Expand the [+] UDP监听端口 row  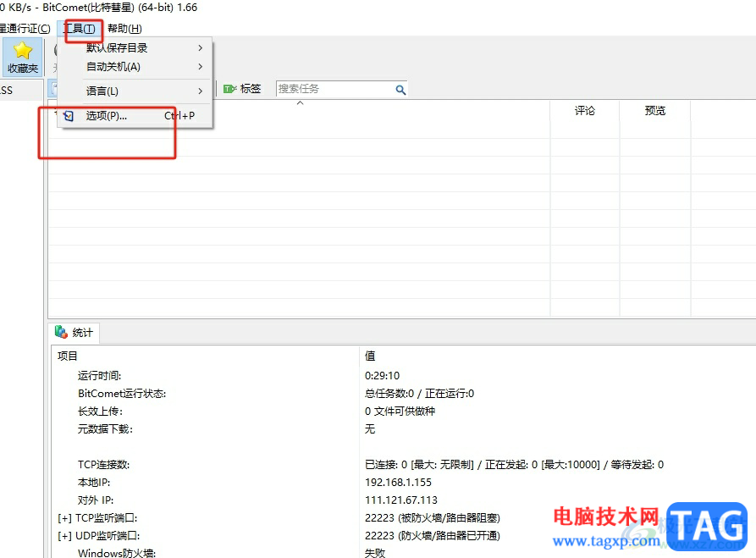[64, 536]
